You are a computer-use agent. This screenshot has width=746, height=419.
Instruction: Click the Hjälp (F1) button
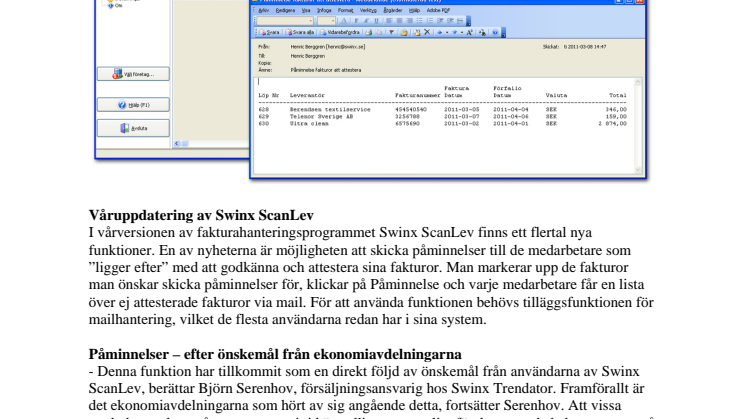[x=133, y=105]
